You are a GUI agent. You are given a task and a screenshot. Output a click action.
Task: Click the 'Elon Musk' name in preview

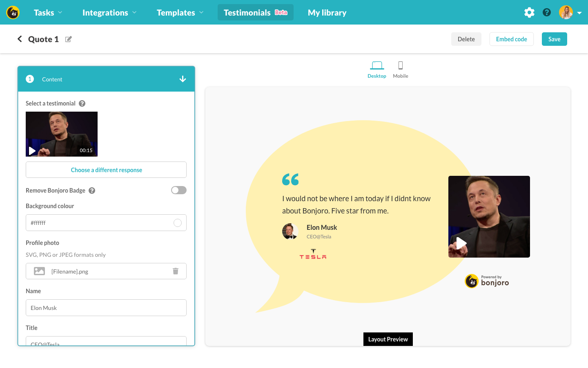(322, 227)
